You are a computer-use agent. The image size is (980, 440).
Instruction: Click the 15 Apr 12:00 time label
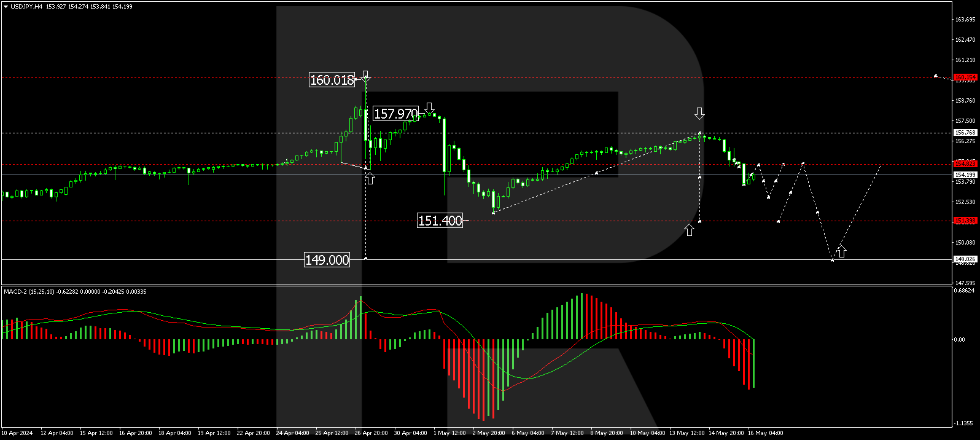point(96,433)
